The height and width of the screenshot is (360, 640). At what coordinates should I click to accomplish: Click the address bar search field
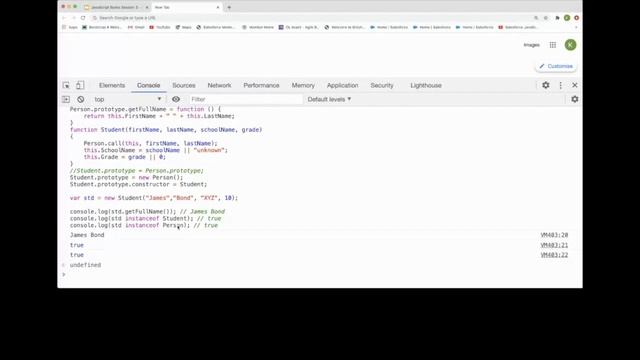310,18
